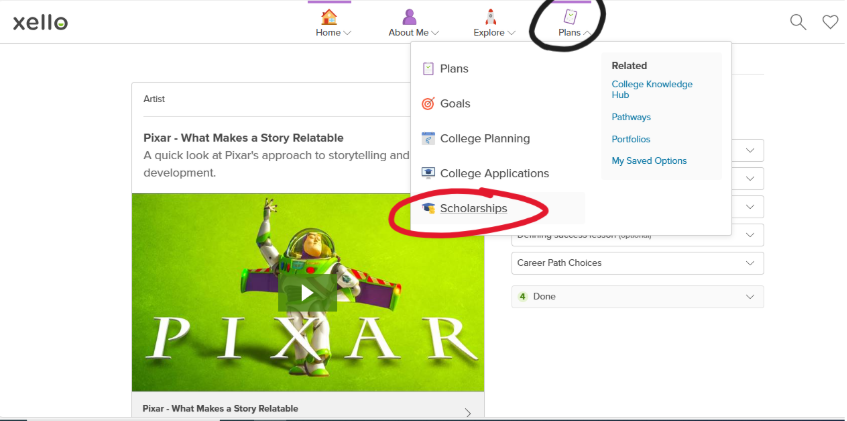Viewport: 847px width, 421px height.
Task: Click the About Me person icon
Action: click(x=409, y=16)
